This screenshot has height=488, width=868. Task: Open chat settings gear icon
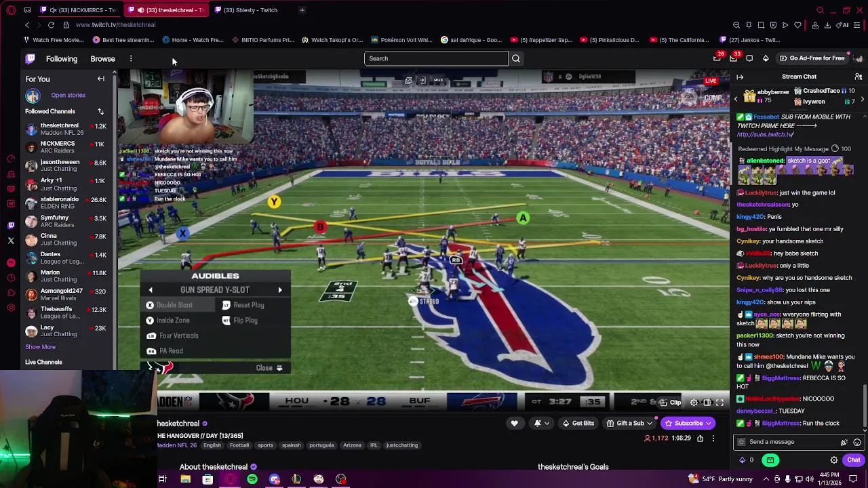point(834,460)
